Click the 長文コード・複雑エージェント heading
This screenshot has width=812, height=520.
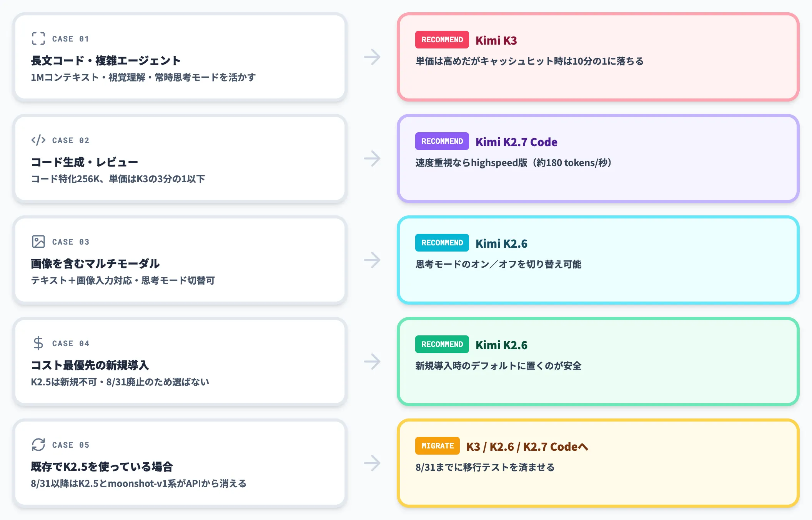(106, 60)
